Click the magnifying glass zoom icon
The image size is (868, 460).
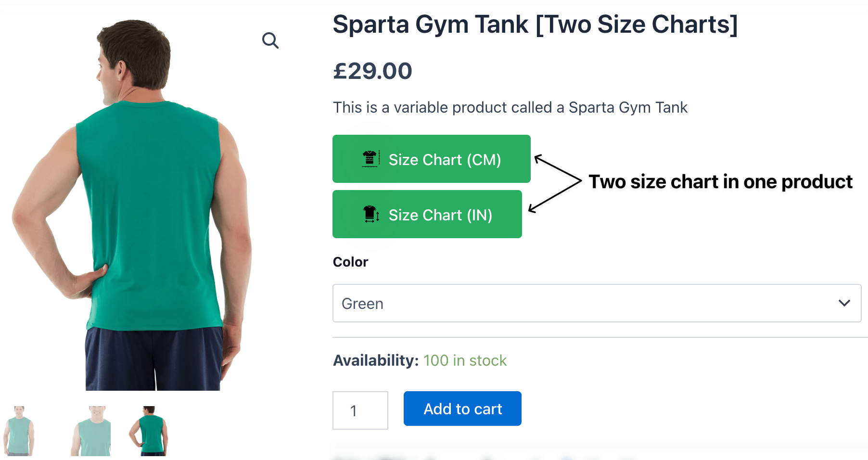pos(271,41)
